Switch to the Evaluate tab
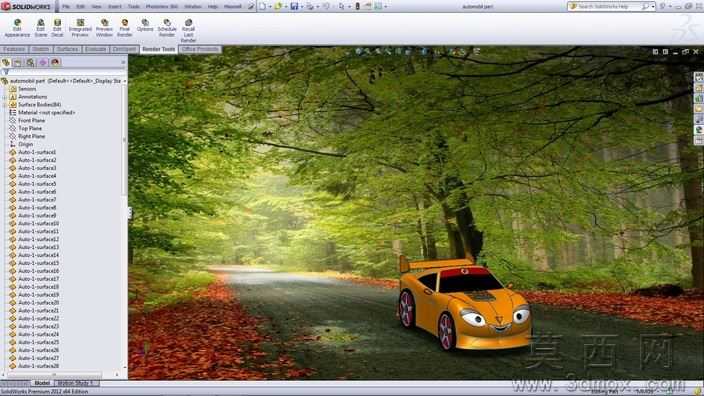The width and height of the screenshot is (704, 396). pos(96,49)
